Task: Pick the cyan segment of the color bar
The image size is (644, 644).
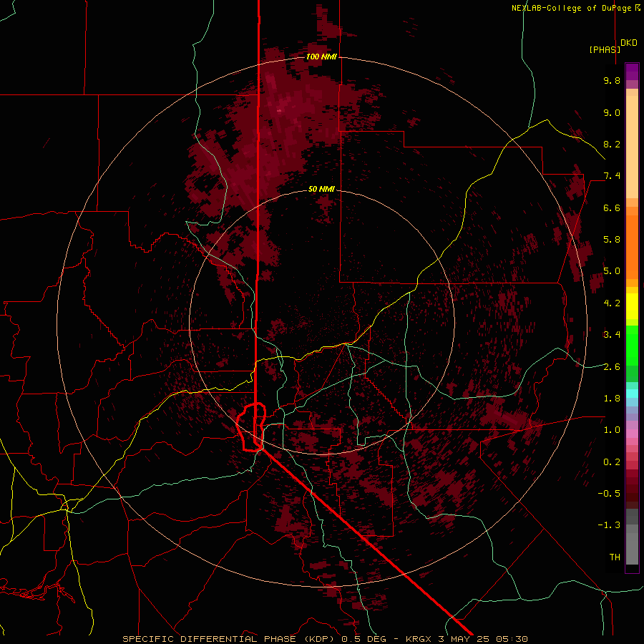Action: tap(632, 394)
